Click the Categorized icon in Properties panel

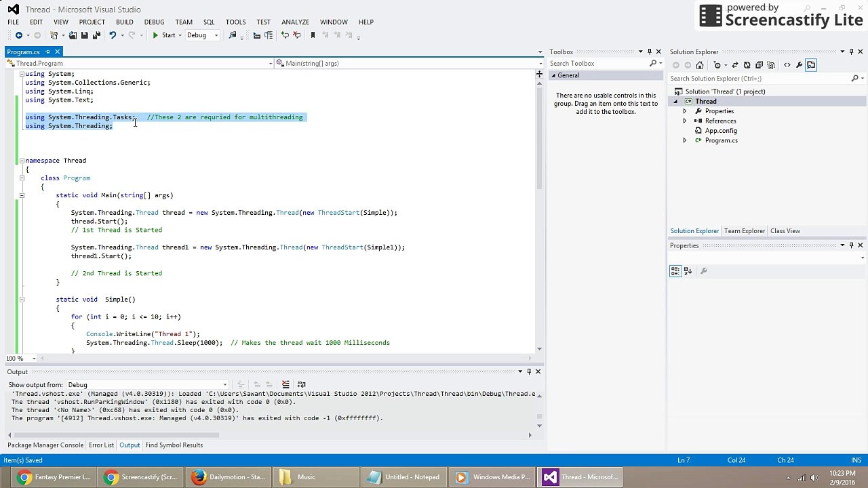click(675, 271)
